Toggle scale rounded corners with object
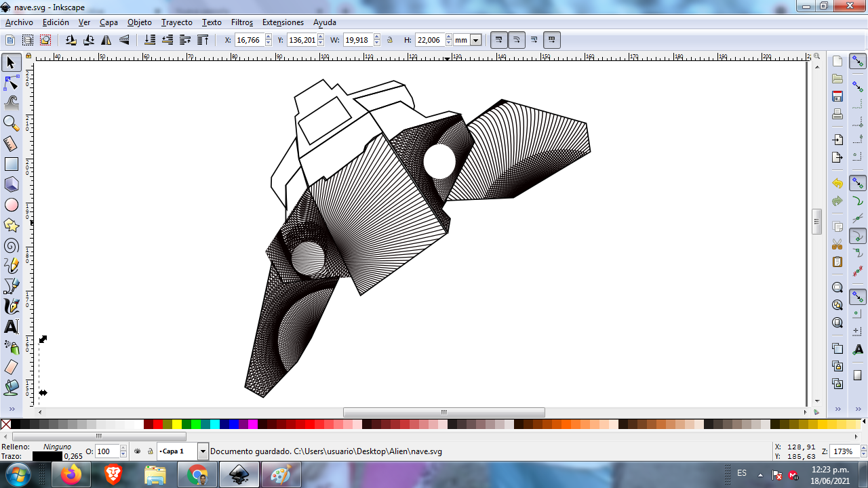Image resolution: width=868 pixels, height=488 pixels. point(516,40)
